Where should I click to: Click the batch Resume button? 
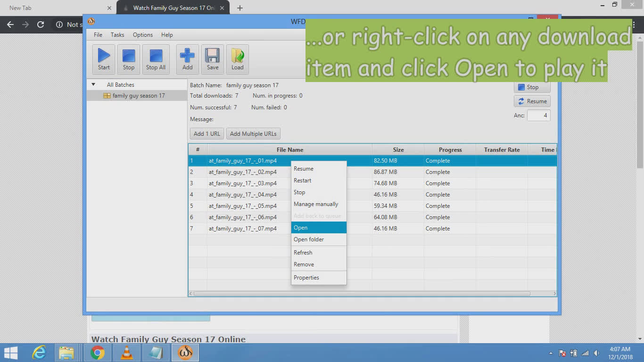click(532, 101)
